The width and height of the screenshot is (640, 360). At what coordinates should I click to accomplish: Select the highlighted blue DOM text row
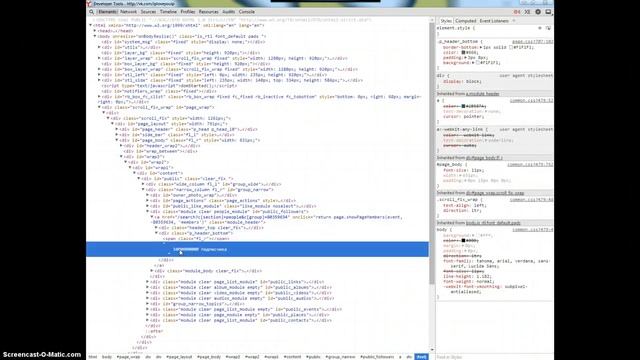[257, 249]
